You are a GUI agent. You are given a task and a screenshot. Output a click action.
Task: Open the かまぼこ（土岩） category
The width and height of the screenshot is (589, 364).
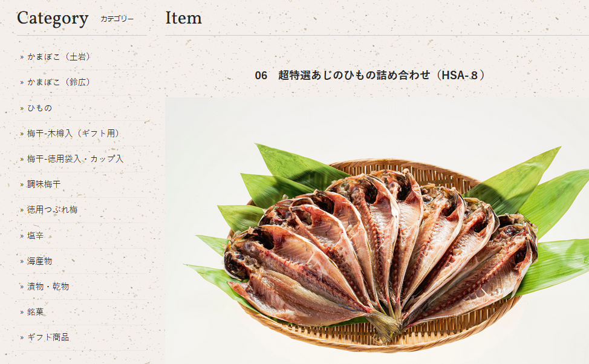58,57
